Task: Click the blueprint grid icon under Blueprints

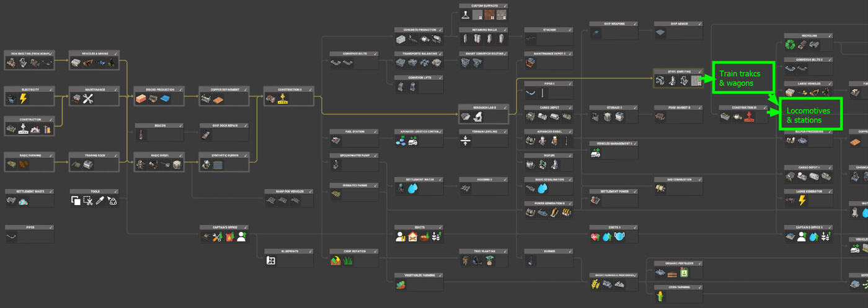Action: tap(271, 261)
